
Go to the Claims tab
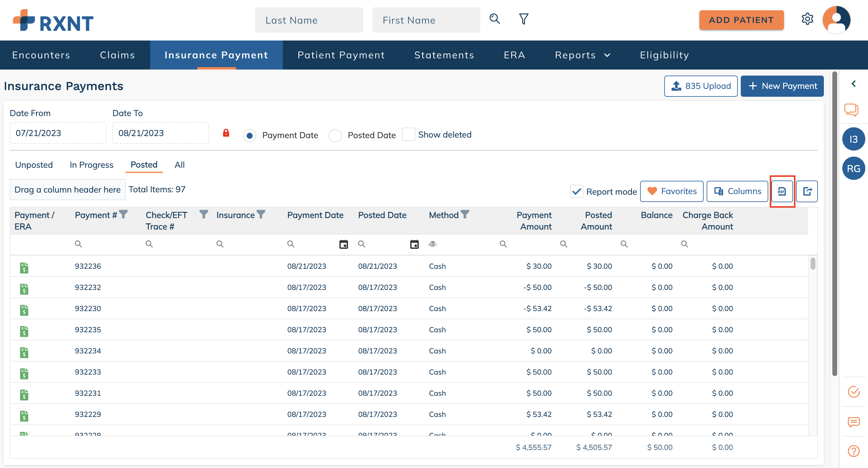tap(118, 55)
